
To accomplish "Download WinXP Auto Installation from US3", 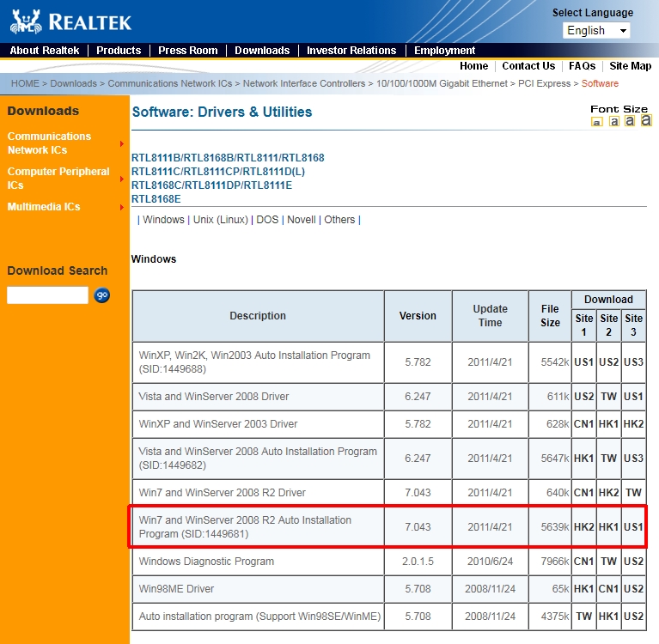I will [633, 362].
